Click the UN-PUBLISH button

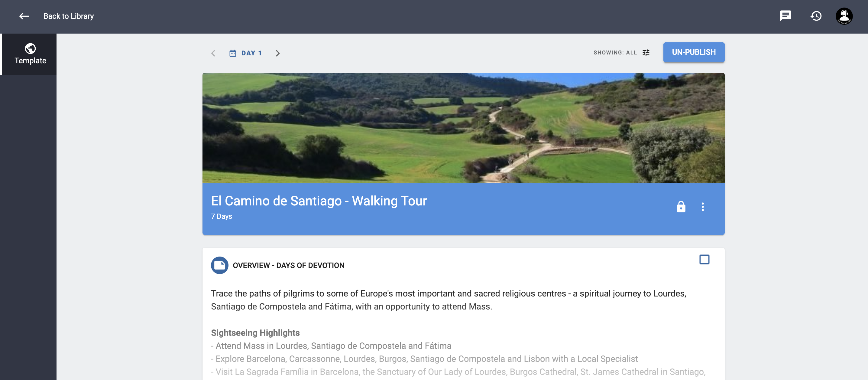694,52
